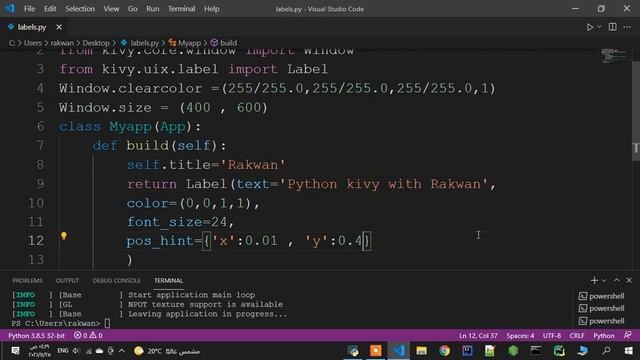This screenshot has width=640, height=360.
Task: Click the volume speaker icon in system tray
Action: click(x=76, y=351)
